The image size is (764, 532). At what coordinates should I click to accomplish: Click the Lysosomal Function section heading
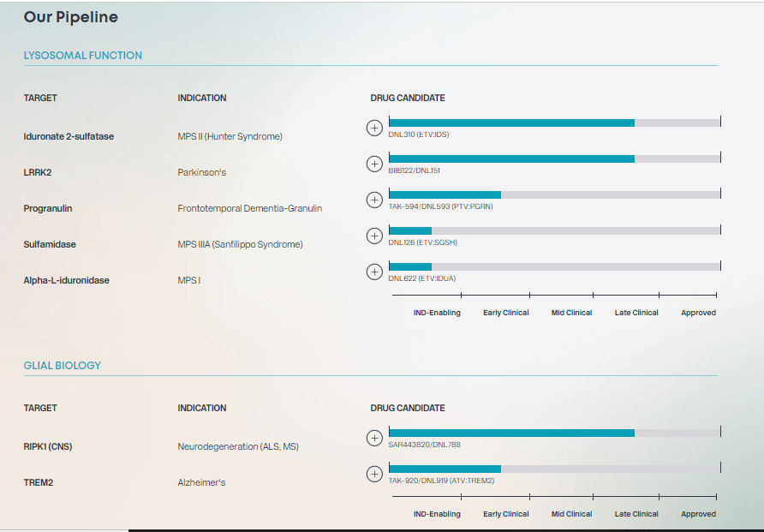83,56
